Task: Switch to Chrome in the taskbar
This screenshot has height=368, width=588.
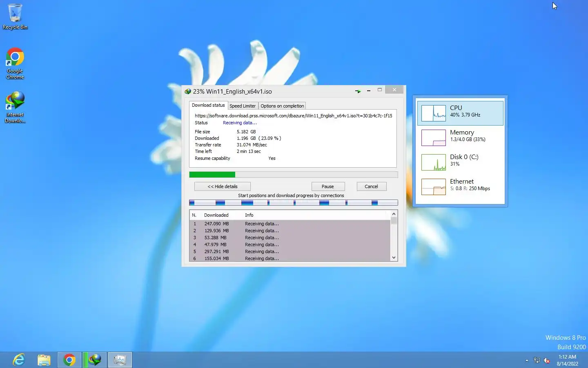Action: point(69,360)
